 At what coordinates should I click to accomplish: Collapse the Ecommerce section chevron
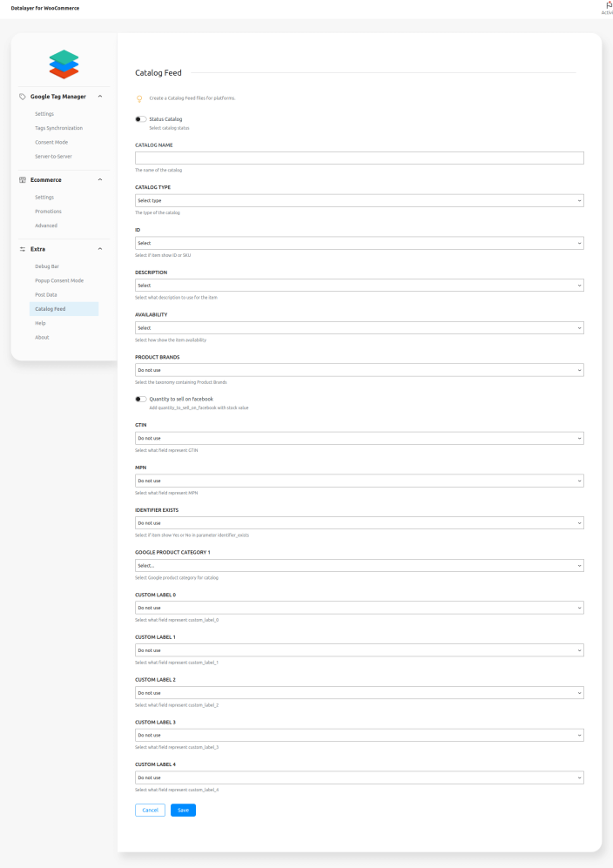tap(100, 180)
